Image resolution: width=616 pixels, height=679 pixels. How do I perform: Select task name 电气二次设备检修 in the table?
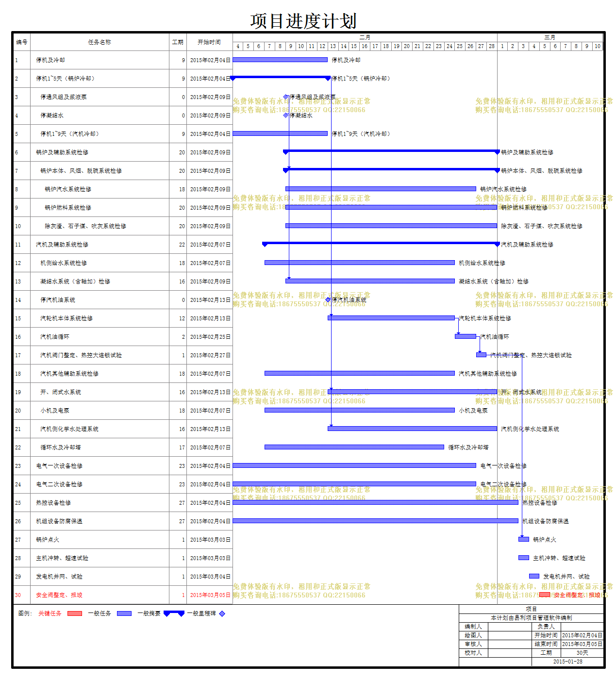coord(59,484)
